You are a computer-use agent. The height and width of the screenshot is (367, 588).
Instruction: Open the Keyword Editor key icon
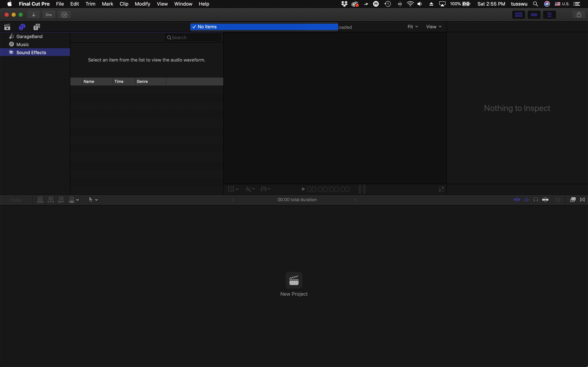tap(49, 15)
